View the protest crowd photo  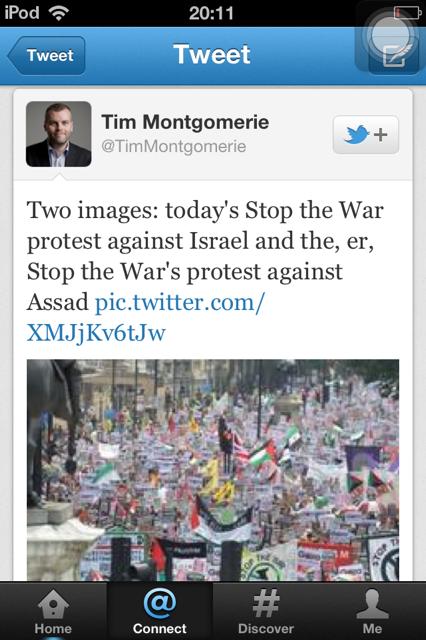[x=213, y=470]
